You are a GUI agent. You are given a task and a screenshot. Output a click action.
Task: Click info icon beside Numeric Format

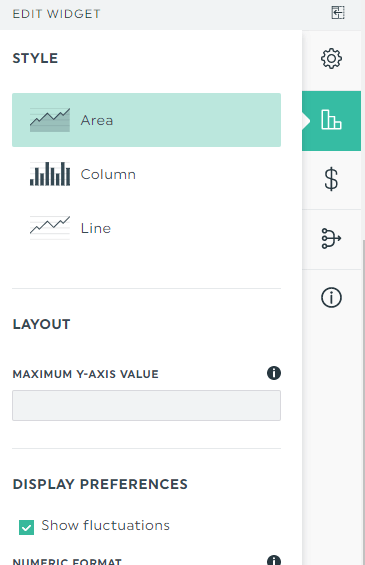(x=274, y=561)
